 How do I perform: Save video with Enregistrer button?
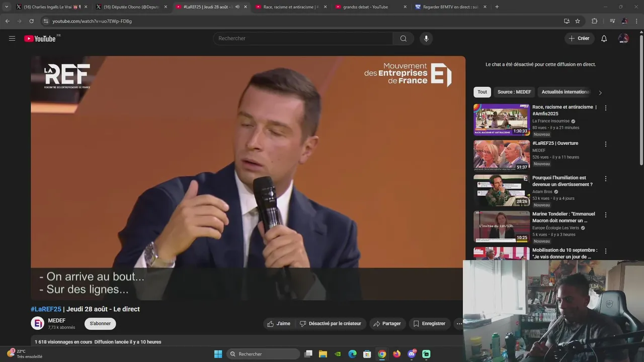coord(429,324)
